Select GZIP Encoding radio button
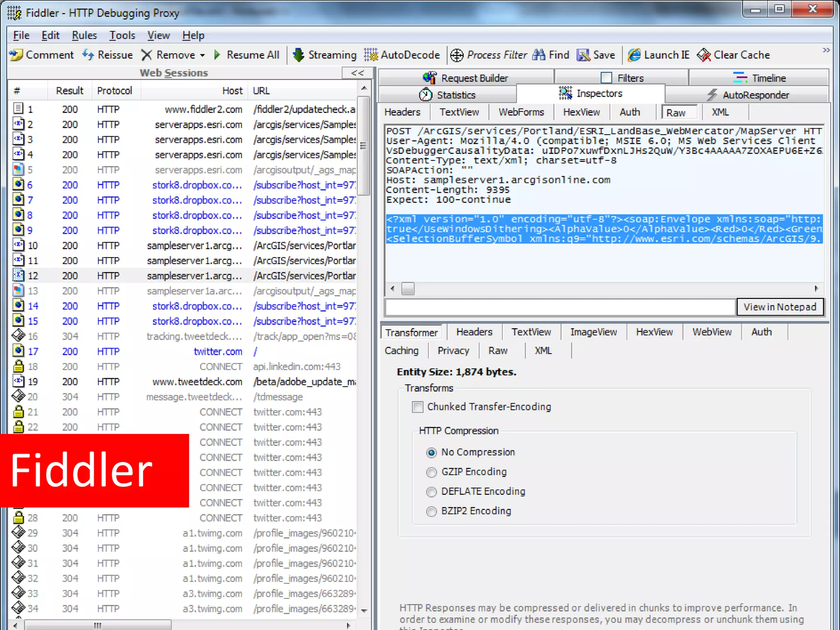 (x=431, y=472)
